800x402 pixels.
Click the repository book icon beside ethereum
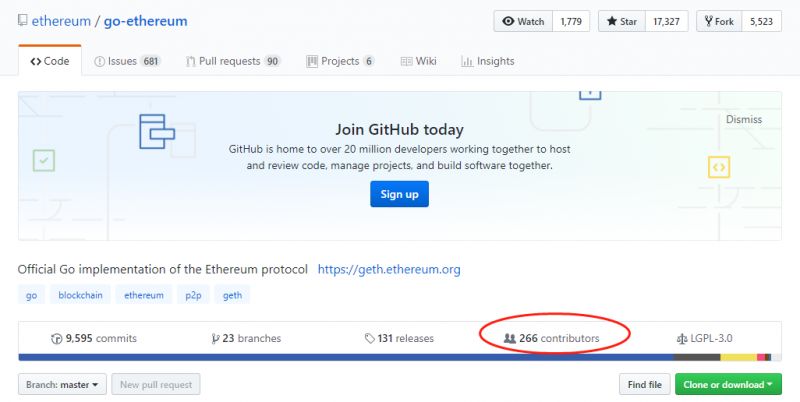22,21
